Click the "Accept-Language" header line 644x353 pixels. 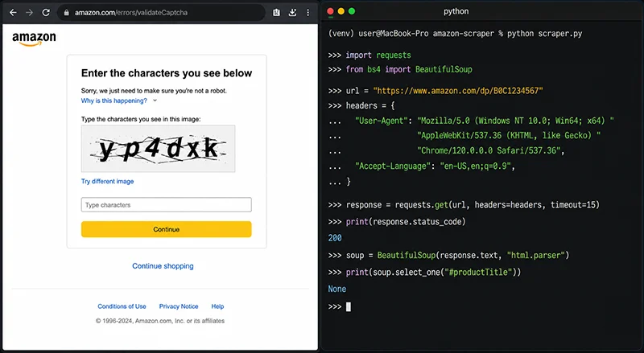coord(435,166)
